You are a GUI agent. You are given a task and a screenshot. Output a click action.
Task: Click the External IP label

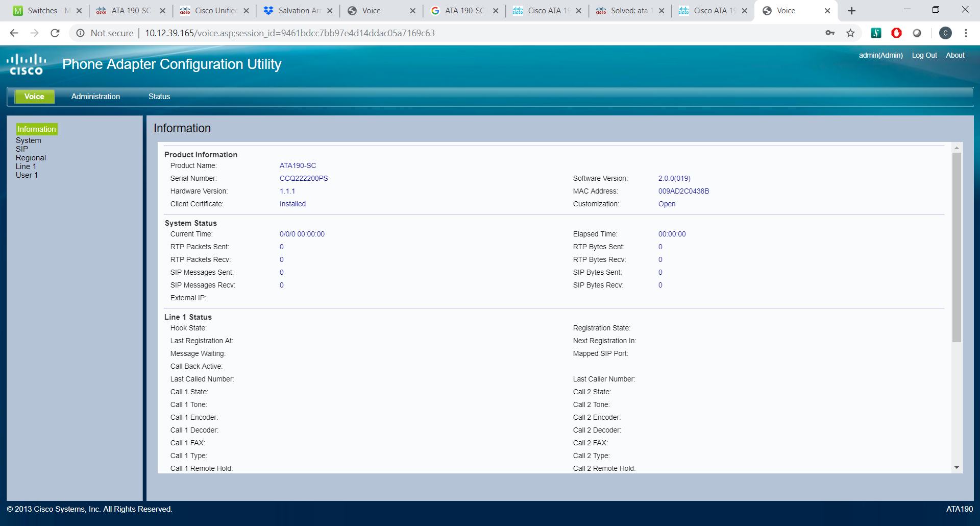tap(188, 298)
